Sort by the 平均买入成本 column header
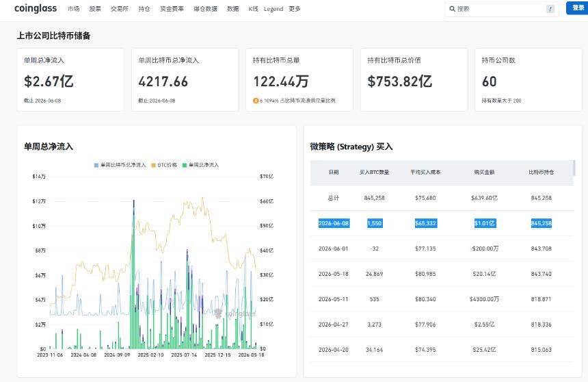The image size is (588, 382). coord(425,172)
